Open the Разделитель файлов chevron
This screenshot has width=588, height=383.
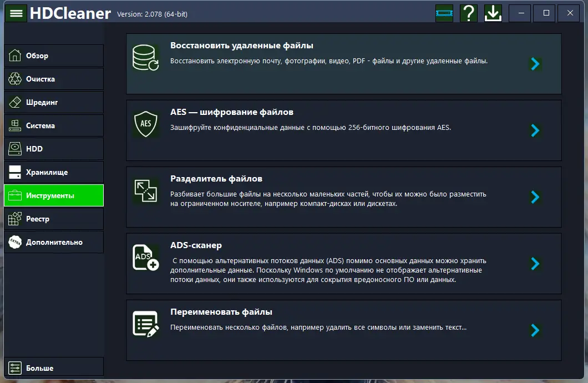pos(535,197)
